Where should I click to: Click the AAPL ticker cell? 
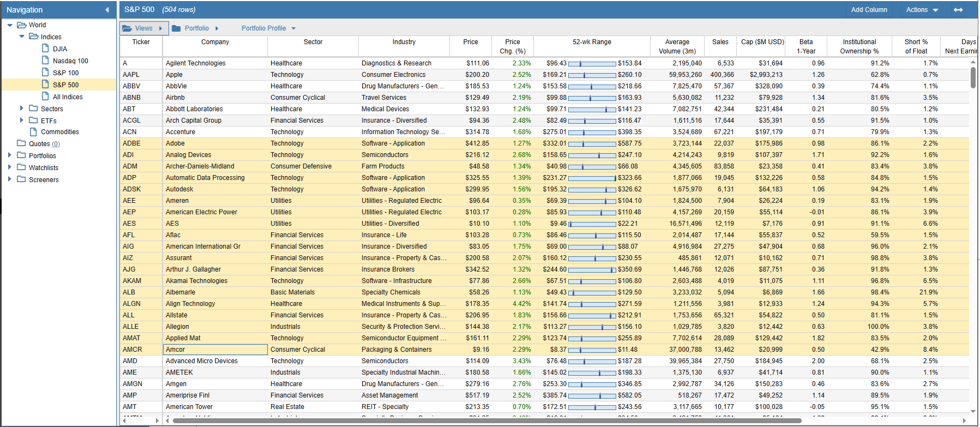click(141, 75)
